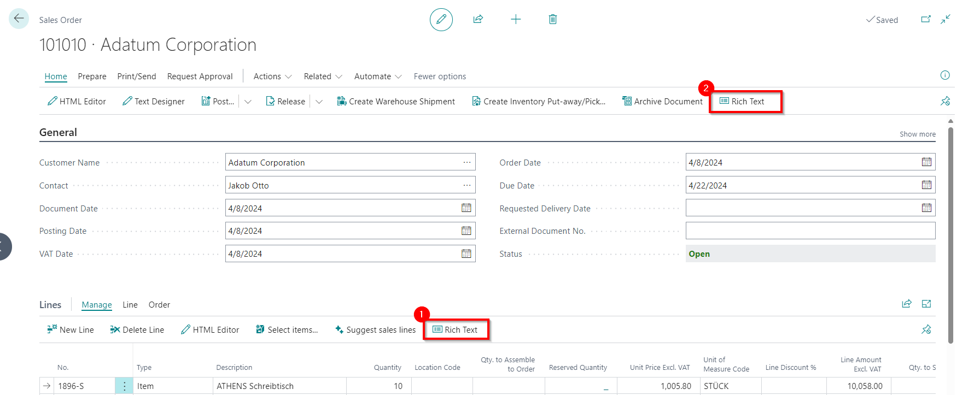Click the Lines share icon
Screen dimensions: 980x395
(x=907, y=304)
